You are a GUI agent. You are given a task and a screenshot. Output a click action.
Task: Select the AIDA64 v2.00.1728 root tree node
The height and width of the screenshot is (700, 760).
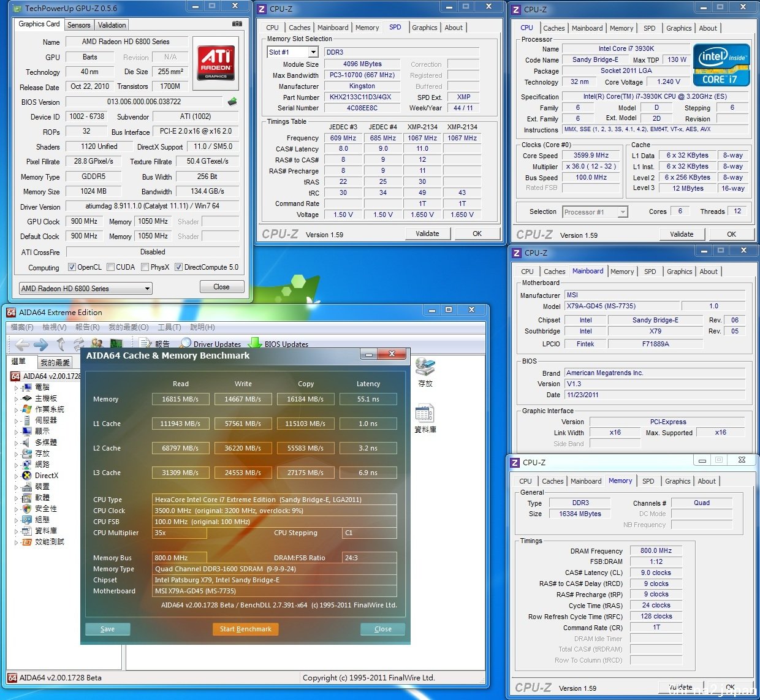click(x=46, y=376)
